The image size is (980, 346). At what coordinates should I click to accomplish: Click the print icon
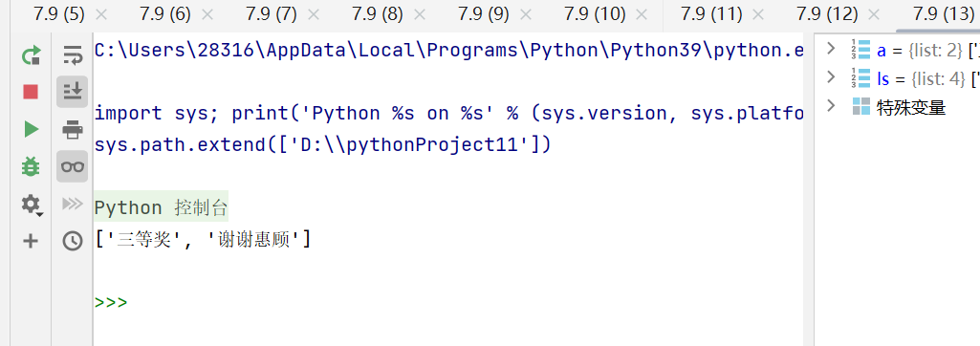click(x=73, y=130)
